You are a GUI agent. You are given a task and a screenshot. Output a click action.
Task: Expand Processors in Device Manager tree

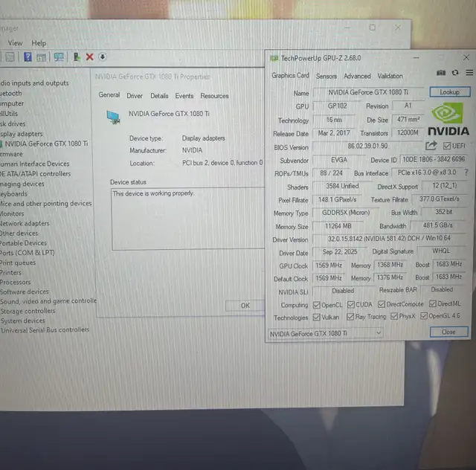coord(15,282)
